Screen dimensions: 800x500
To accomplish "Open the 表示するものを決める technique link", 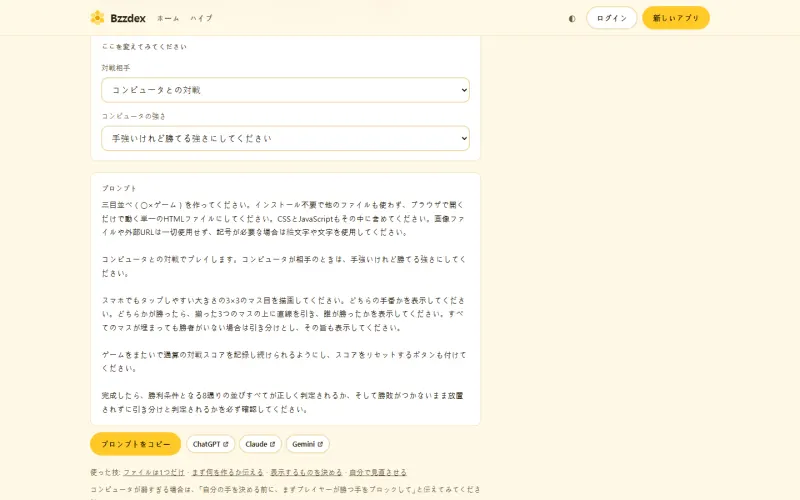I will [x=306, y=472].
